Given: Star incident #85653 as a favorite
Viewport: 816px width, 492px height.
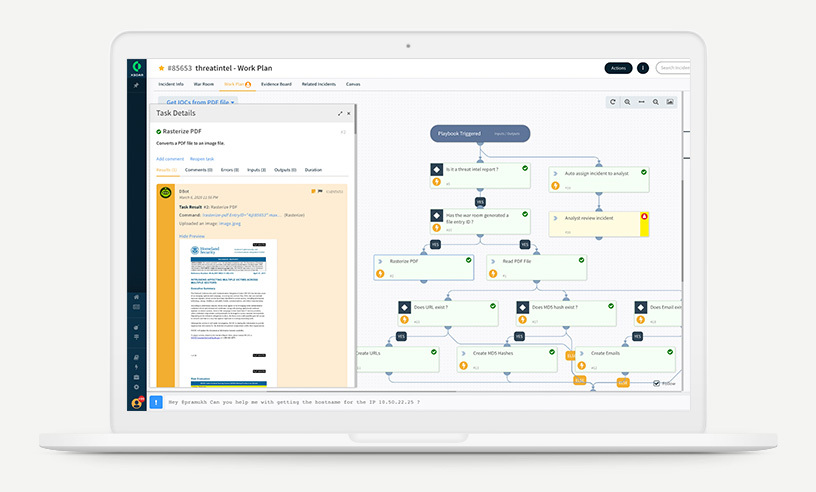Looking at the screenshot, I should click(160, 68).
